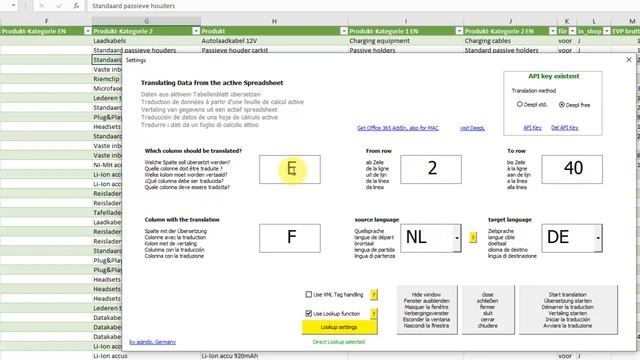Uncheck Use Lookup function checkbox
The height and width of the screenshot is (360, 640).
309,313
